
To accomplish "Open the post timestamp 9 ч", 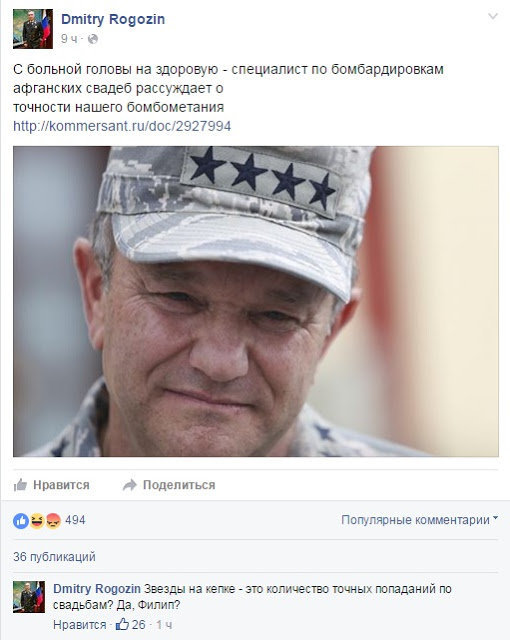I will 69,39.
